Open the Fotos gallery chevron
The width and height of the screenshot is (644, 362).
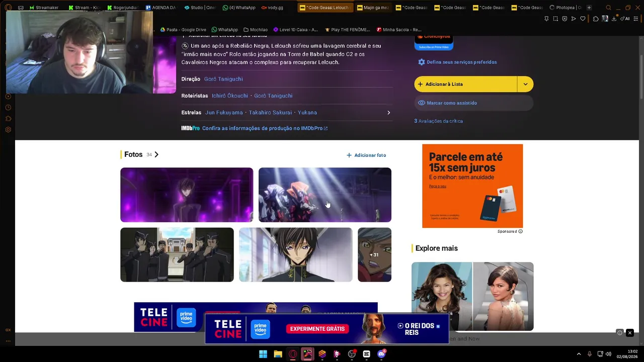coord(156,155)
